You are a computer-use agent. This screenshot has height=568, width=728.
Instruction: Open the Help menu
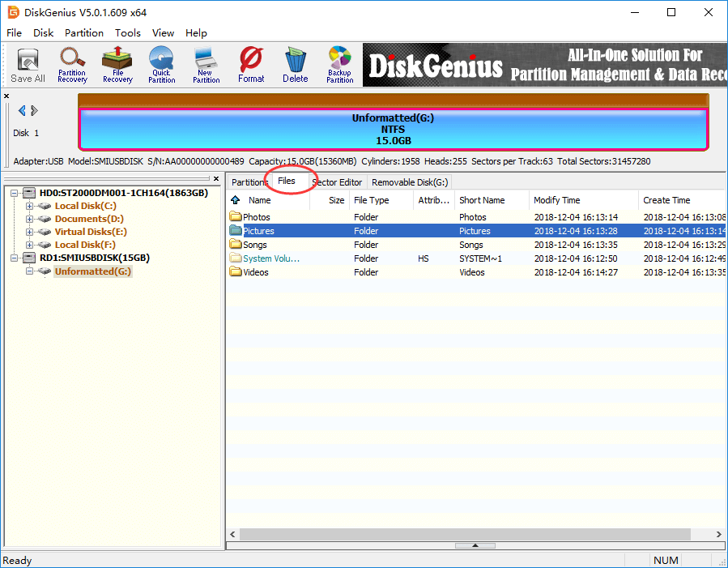pyautogui.click(x=196, y=33)
